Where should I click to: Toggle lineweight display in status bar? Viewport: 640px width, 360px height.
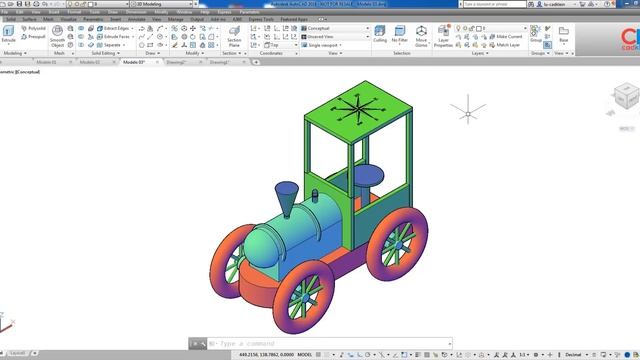[x=418, y=355]
